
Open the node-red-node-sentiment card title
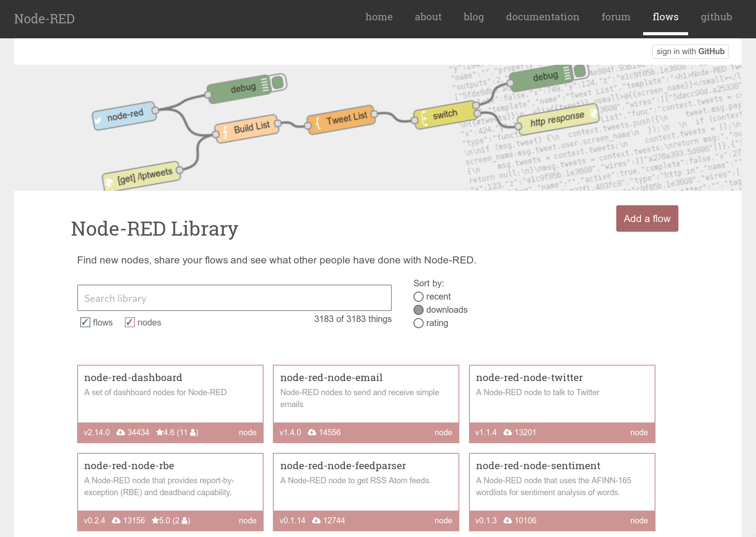coord(538,466)
